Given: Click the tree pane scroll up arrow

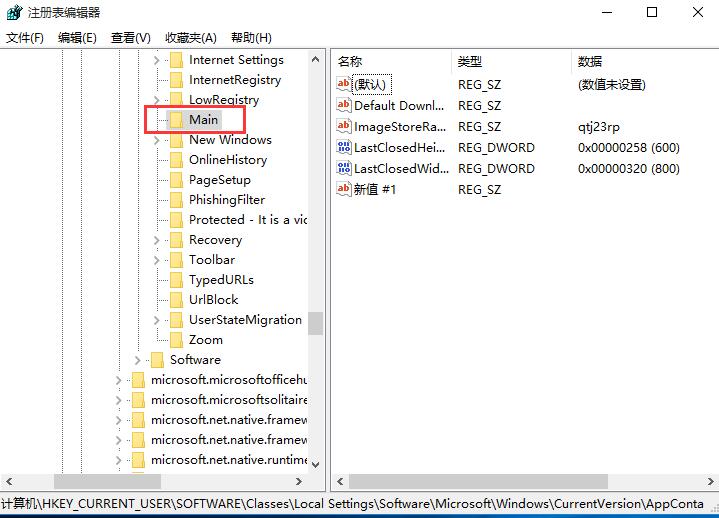Looking at the screenshot, I should 315,59.
